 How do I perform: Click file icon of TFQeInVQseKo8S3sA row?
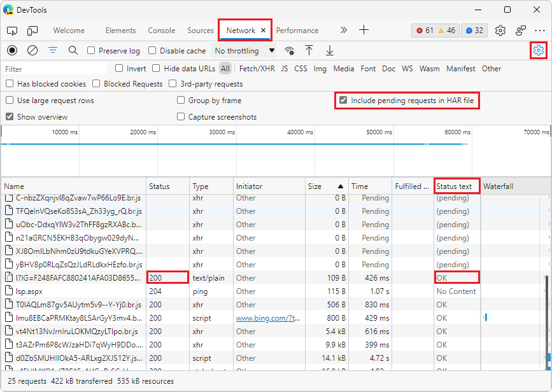pos(9,211)
